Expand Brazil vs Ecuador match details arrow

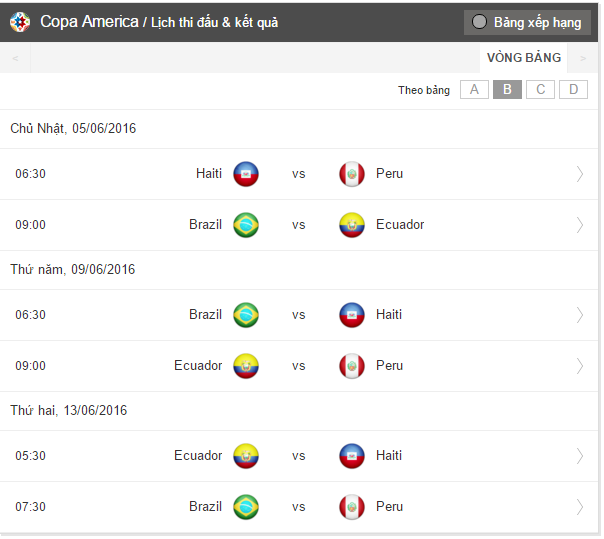pos(580,225)
